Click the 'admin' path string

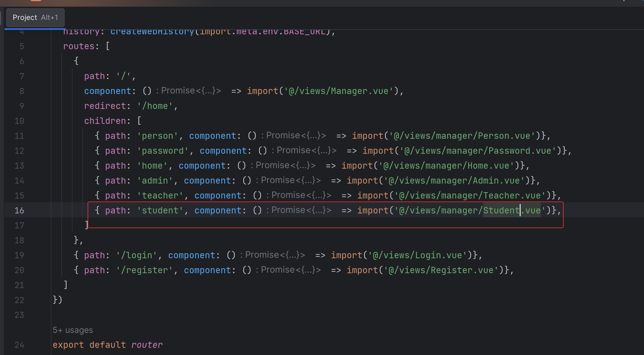click(155, 181)
